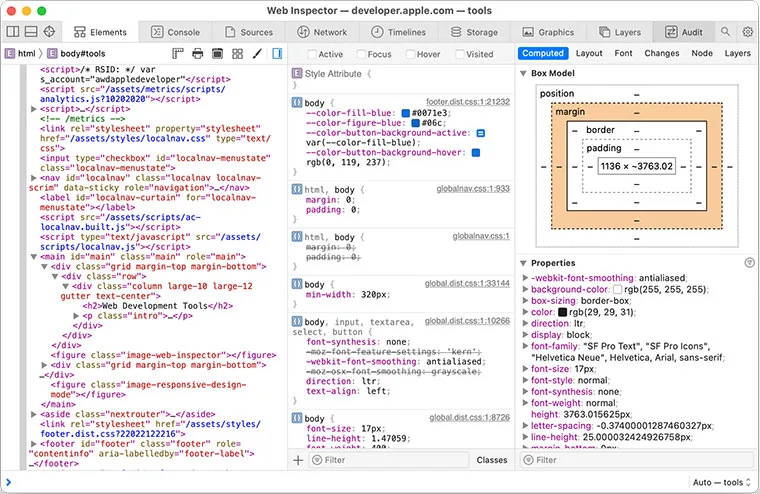The image size is (760, 494).
Task: Check the Hover pseudo-class checkbox
Action: (408, 54)
